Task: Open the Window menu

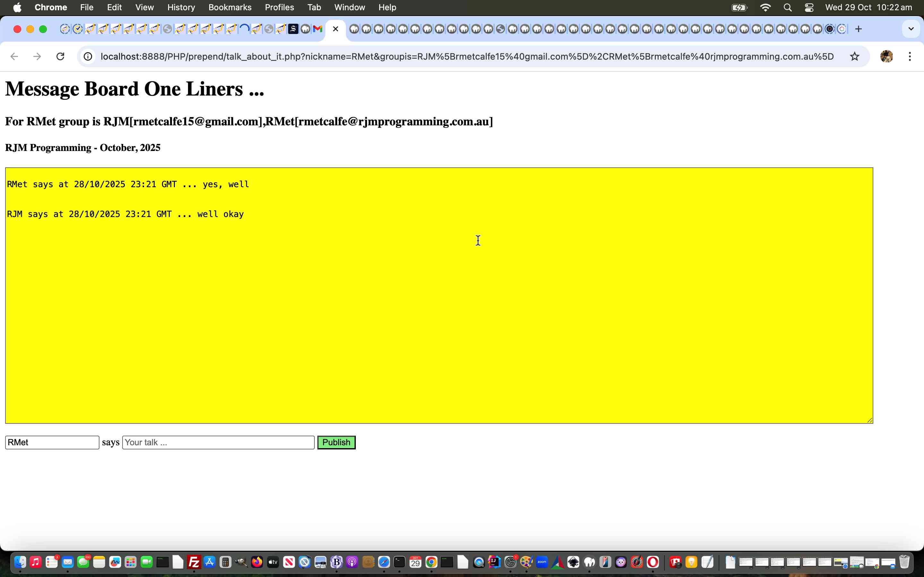Action: tap(349, 7)
